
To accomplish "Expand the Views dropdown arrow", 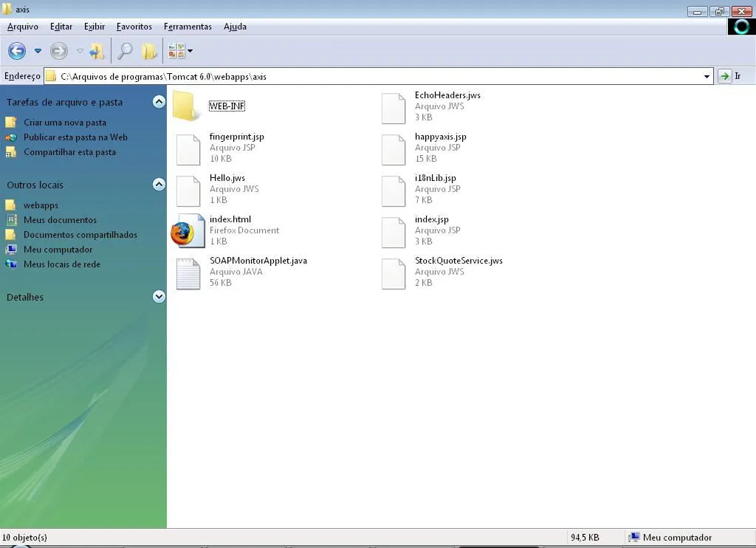I will pos(190,51).
